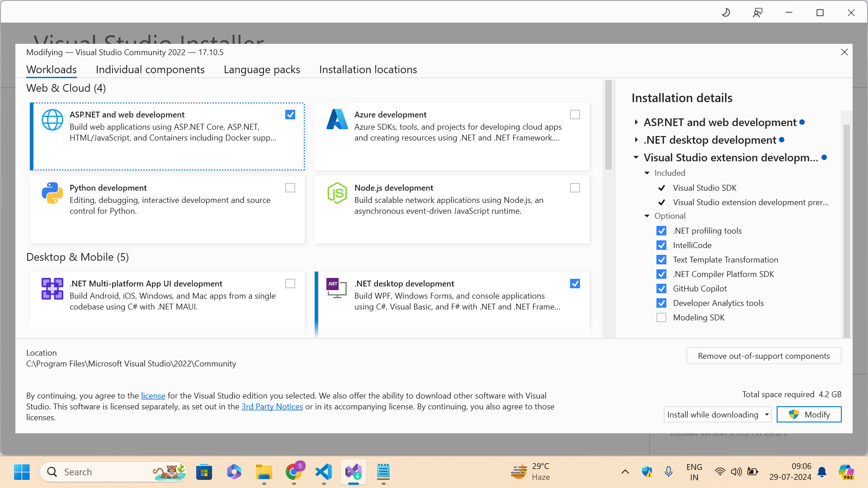Click the Modify button
Screen dimensions: 868x488
[x=809, y=415]
